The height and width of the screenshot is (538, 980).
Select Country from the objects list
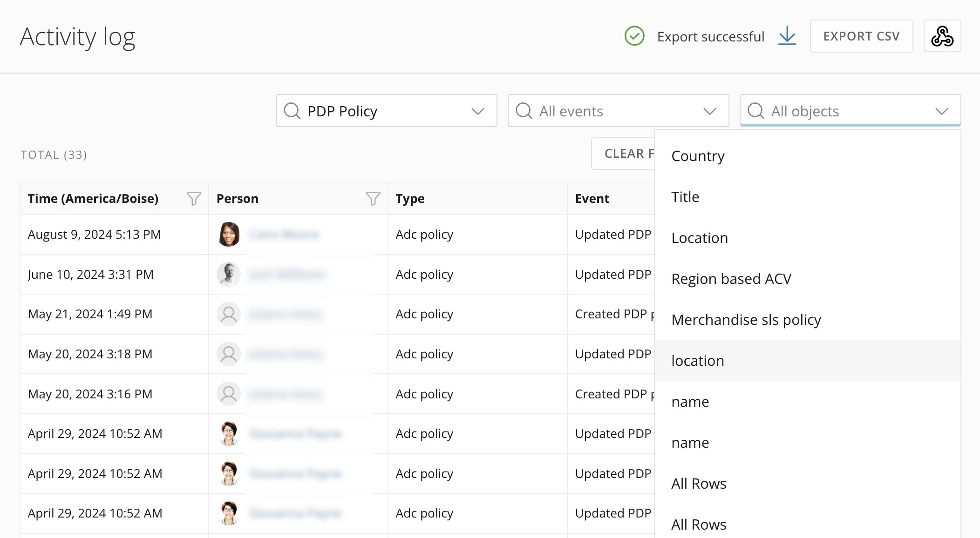pyautogui.click(x=698, y=156)
